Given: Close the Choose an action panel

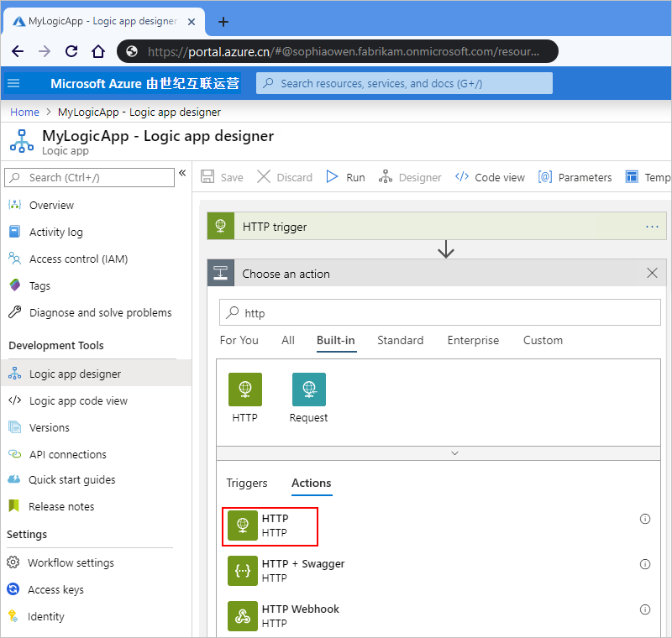Looking at the screenshot, I should [x=652, y=273].
